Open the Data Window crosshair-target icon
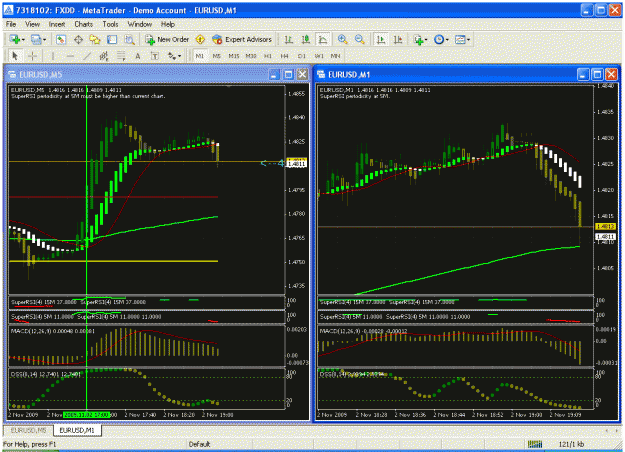 coord(78,39)
